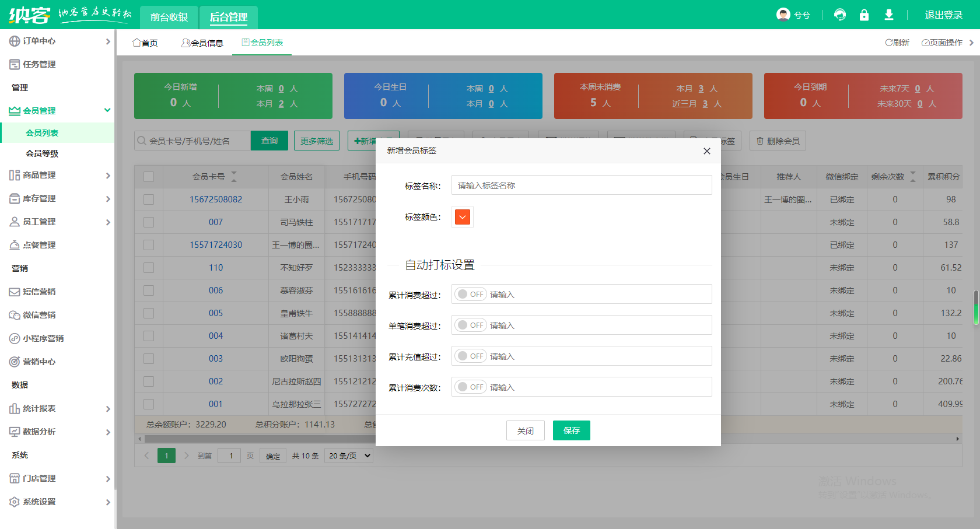
Task: Click the search magnifier icon in member search
Action: coord(142,141)
